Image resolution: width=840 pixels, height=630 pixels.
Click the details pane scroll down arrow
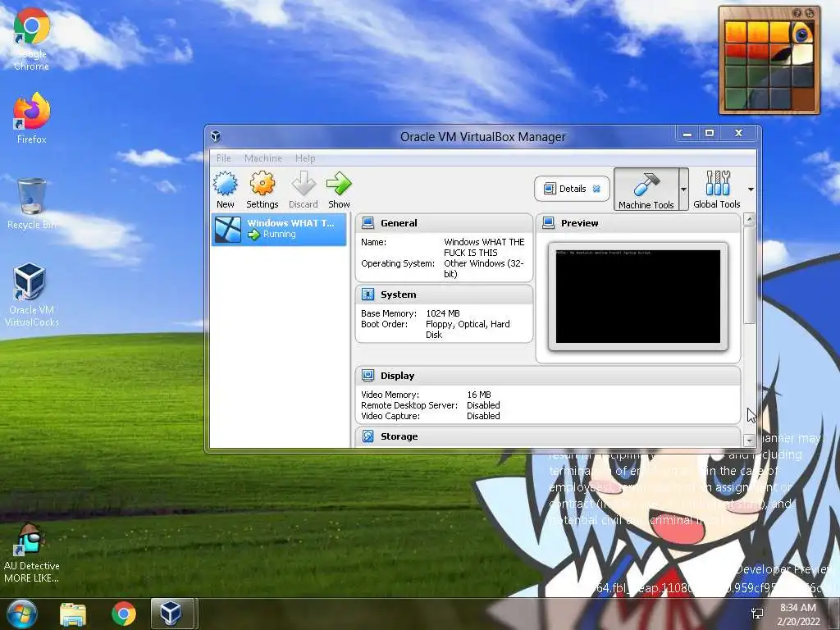[x=750, y=441]
